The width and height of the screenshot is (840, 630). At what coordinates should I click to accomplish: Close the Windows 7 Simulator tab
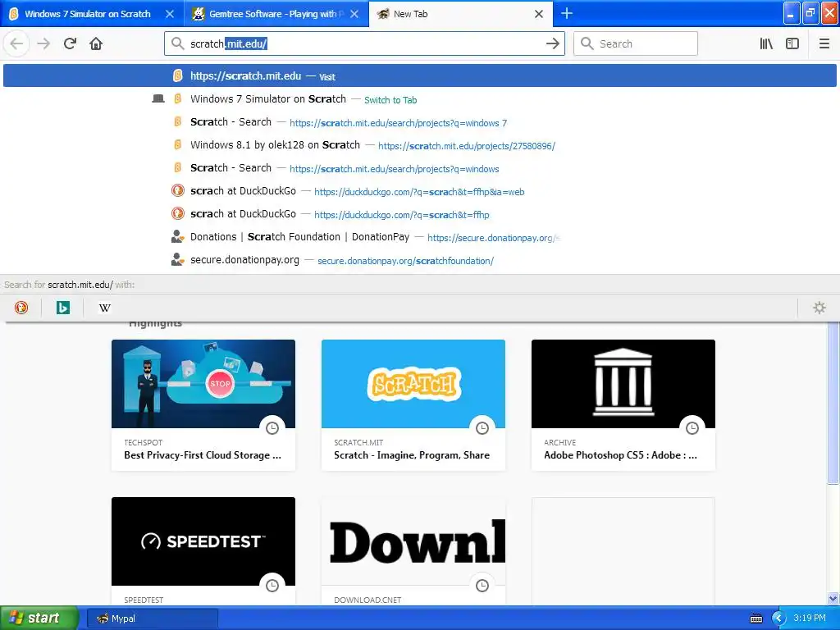[169, 14]
